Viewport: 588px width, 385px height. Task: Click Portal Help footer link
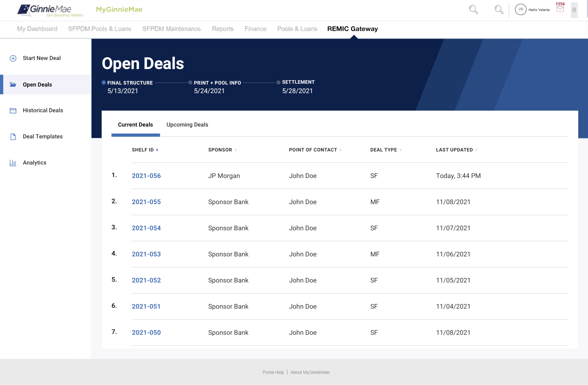tap(273, 372)
